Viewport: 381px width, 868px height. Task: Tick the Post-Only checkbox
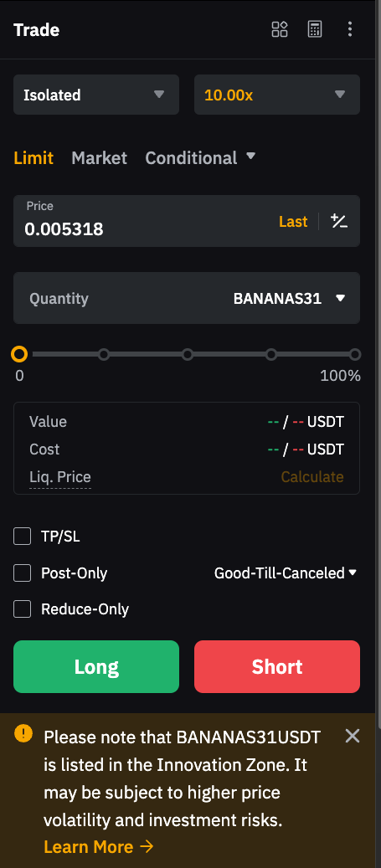(x=22, y=573)
